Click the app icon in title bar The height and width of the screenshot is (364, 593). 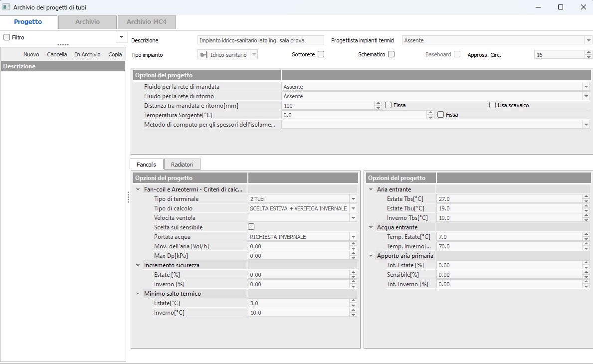[6, 7]
